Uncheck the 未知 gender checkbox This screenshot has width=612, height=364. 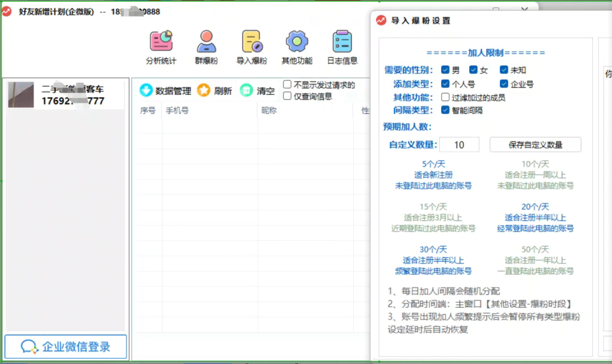point(504,69)
